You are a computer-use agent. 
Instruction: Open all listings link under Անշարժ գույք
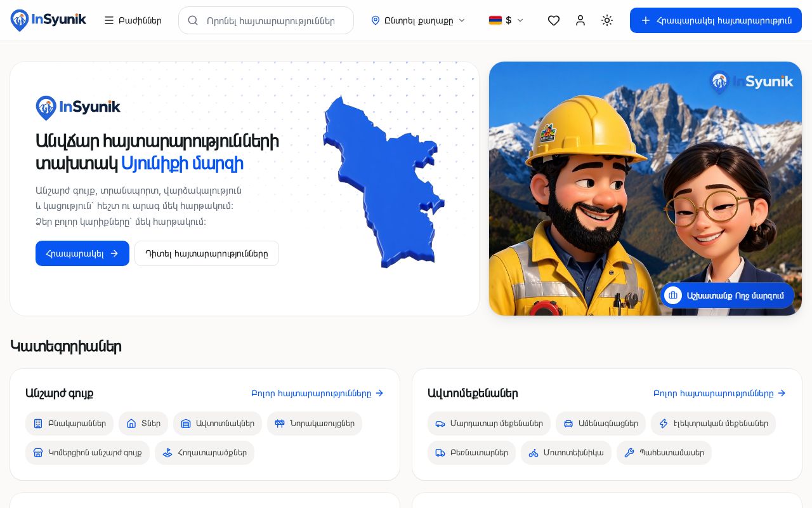(317, 393)
